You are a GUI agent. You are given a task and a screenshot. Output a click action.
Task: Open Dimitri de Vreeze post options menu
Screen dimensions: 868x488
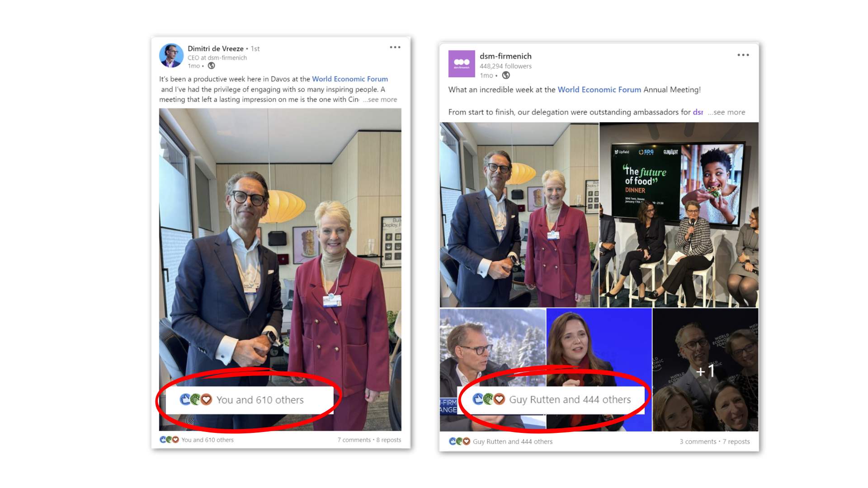395,47
